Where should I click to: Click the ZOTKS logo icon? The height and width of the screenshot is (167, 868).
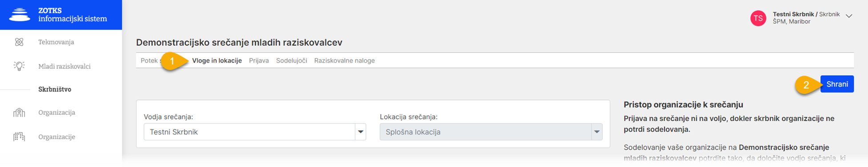[20, 15]
